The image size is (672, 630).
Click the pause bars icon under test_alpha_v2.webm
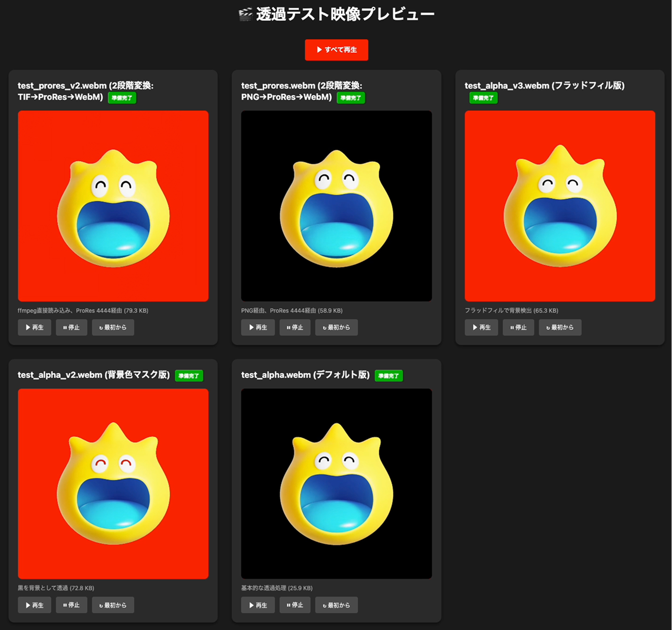pos(65,605)
